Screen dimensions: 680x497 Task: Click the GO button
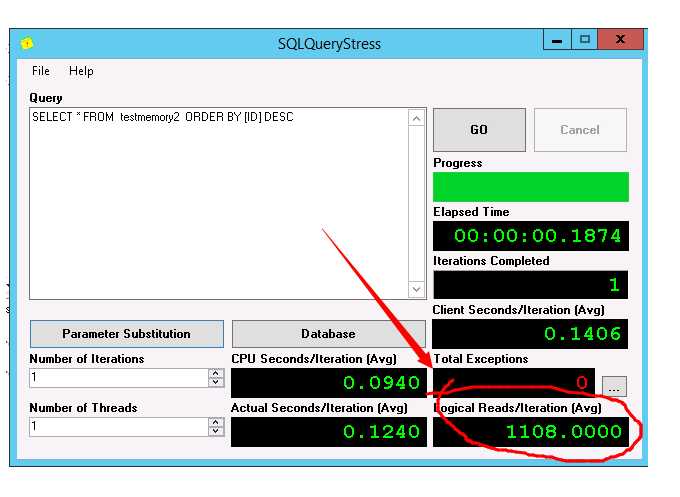(x=479, y=130)
